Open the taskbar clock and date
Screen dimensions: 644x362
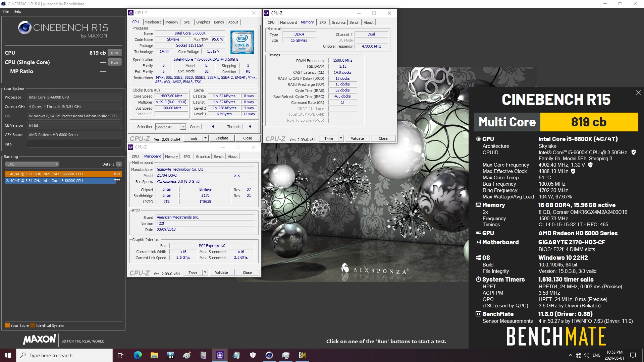pos(614,355)
